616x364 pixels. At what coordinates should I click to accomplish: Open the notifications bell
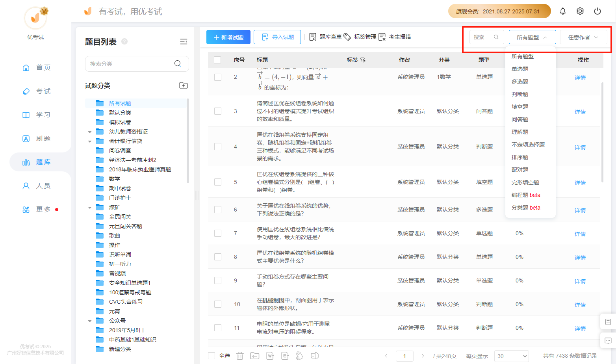point(563,11)
